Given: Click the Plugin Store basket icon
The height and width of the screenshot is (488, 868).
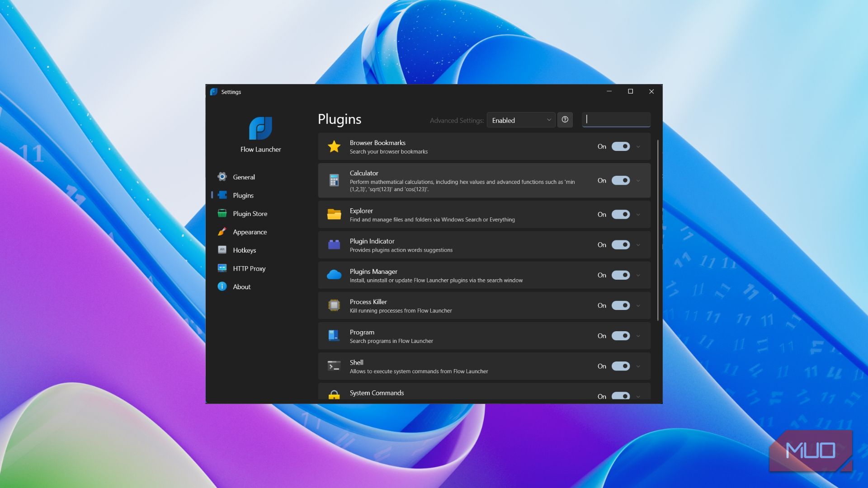Looking at the screenshot, I should pos(222,213).
